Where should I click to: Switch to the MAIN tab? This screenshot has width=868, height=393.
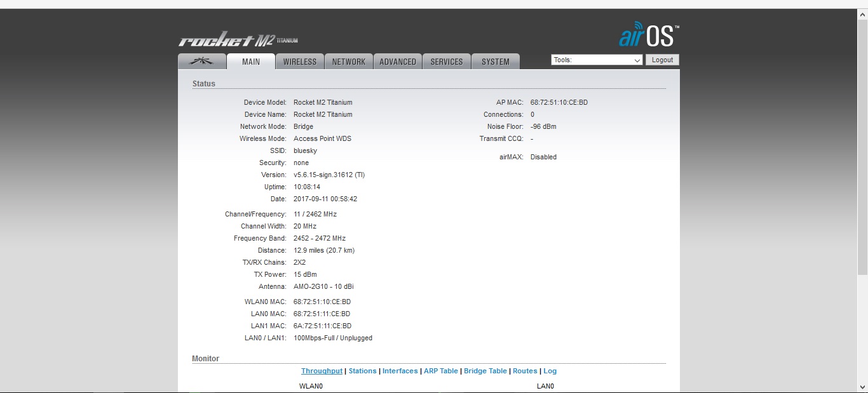point(251,62)
